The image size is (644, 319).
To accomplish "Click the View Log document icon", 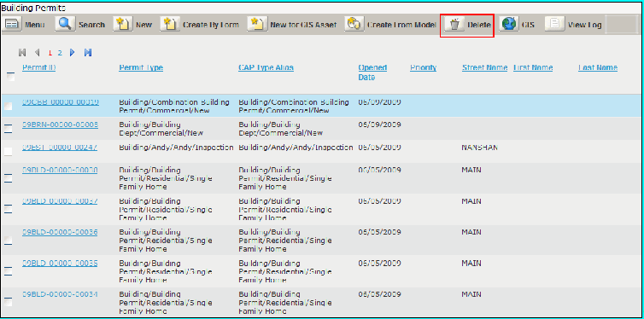I will 553,24.
